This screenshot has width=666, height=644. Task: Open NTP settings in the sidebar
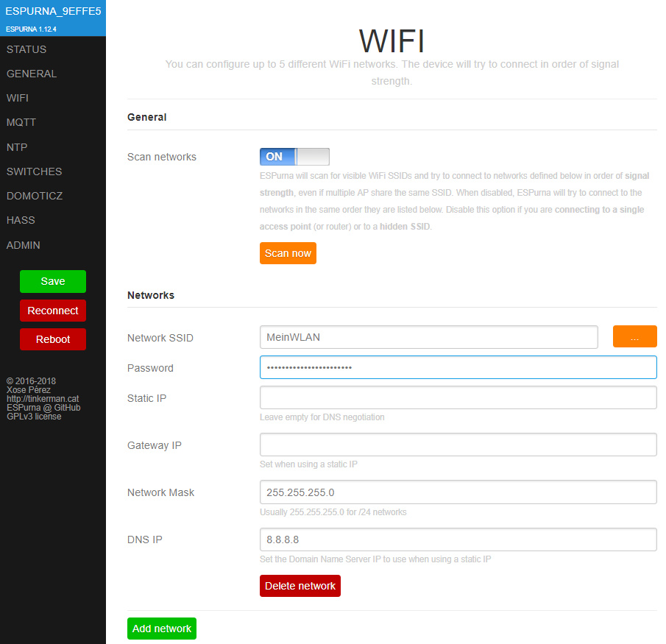point(17,147)
